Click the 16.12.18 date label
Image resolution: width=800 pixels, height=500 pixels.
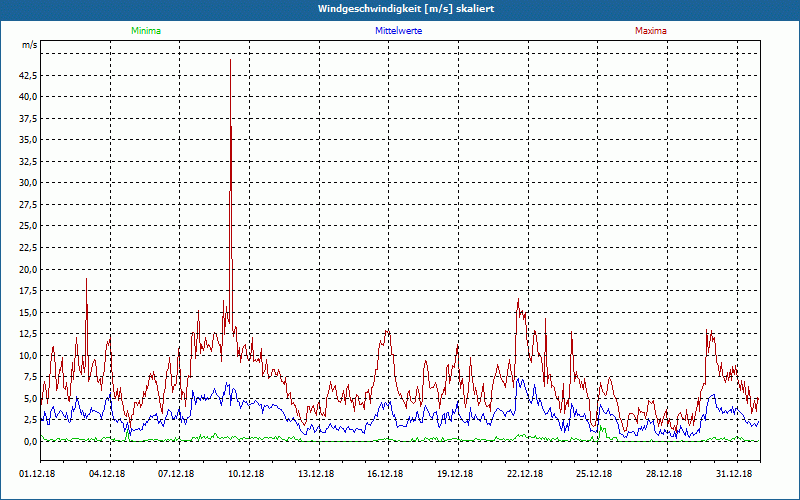385,474
